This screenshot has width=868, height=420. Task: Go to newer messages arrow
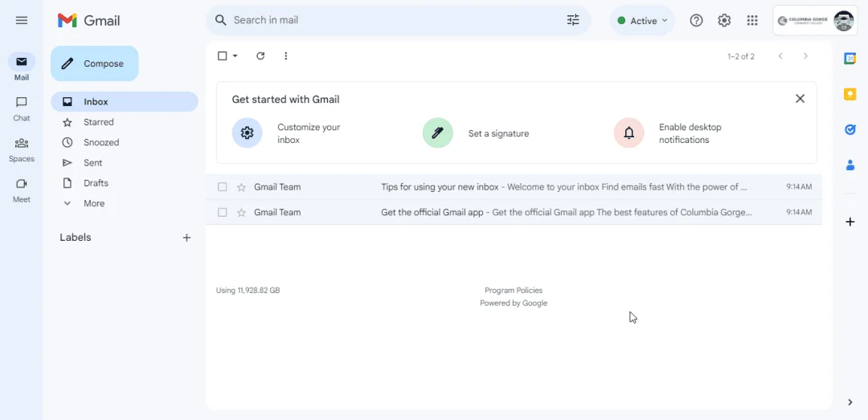780,56
